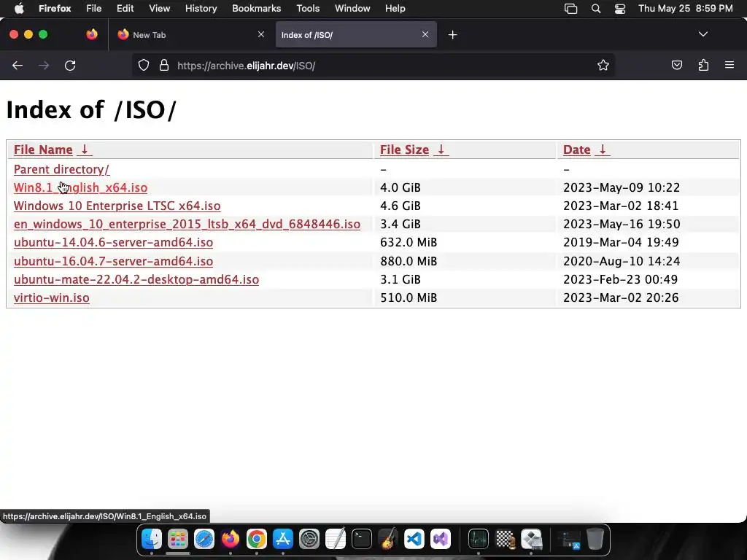List all tabs dropdown arrow
The width and height of the screenshot is (747, 560).
(x=703, y=34)
